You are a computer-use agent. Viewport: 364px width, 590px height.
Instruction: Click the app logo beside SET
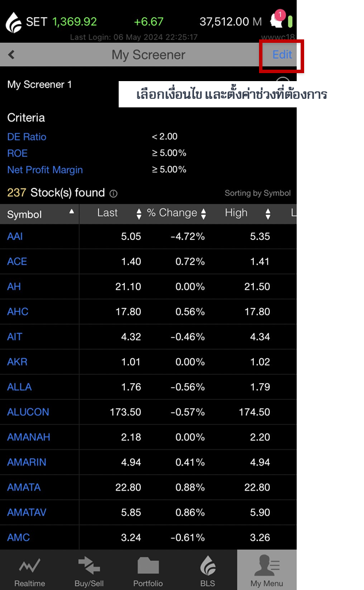pyautogui.click(x=13, y=22)
